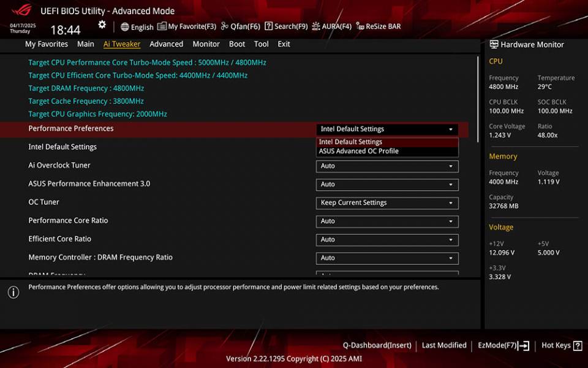
Task: Change language from English
Action: 137,27
